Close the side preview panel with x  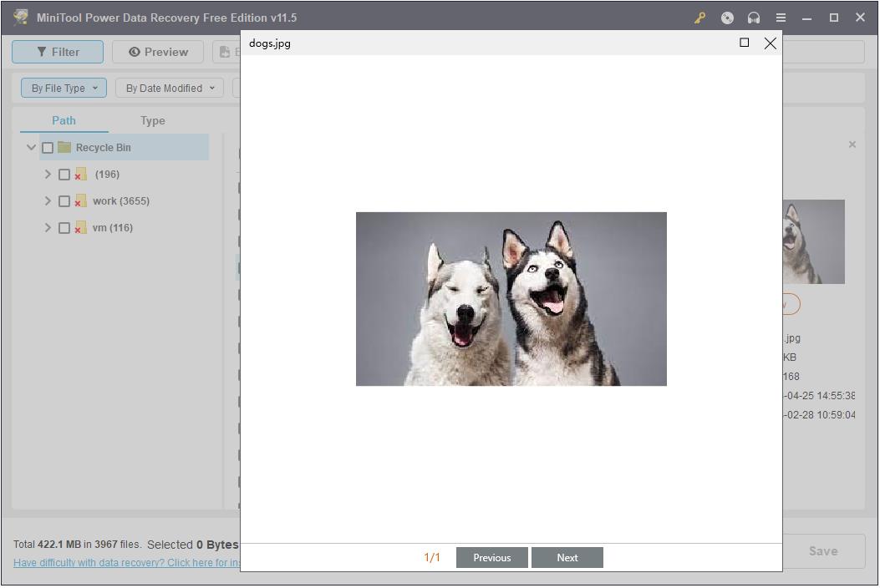click(x=852, y=144)
